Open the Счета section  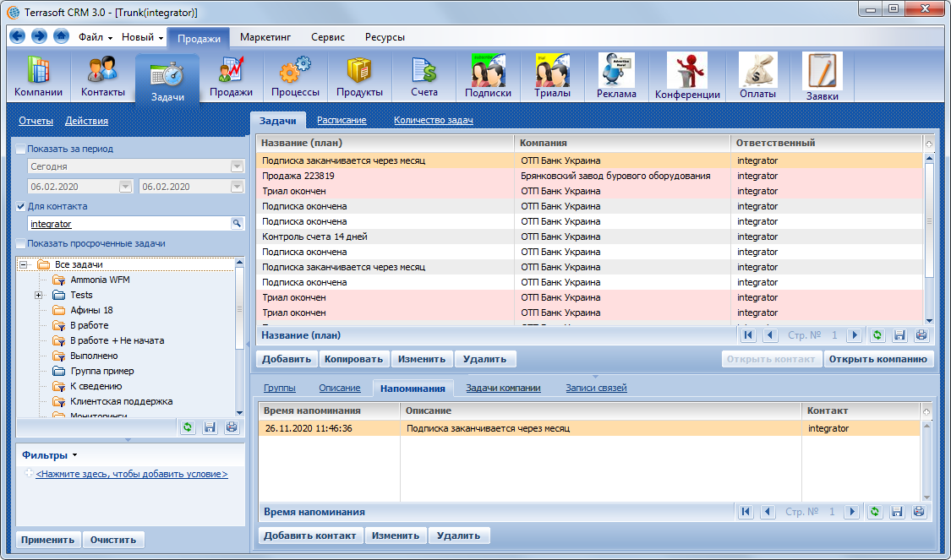(424, 77)
